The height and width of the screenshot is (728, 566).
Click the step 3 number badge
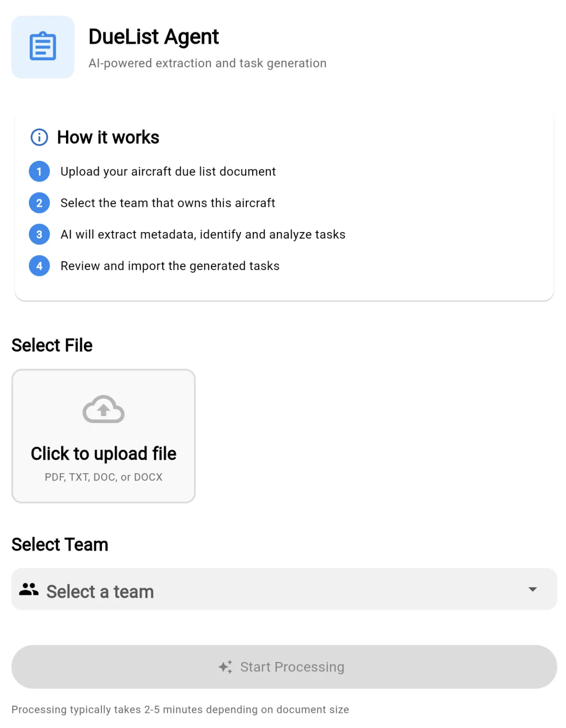tap(39, 234)
